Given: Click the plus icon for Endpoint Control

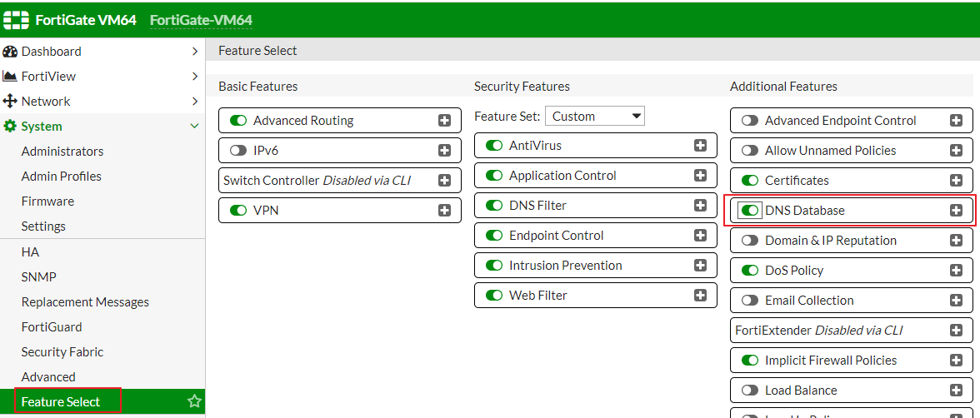Looking at the screenshot, I should coord(700,236).
